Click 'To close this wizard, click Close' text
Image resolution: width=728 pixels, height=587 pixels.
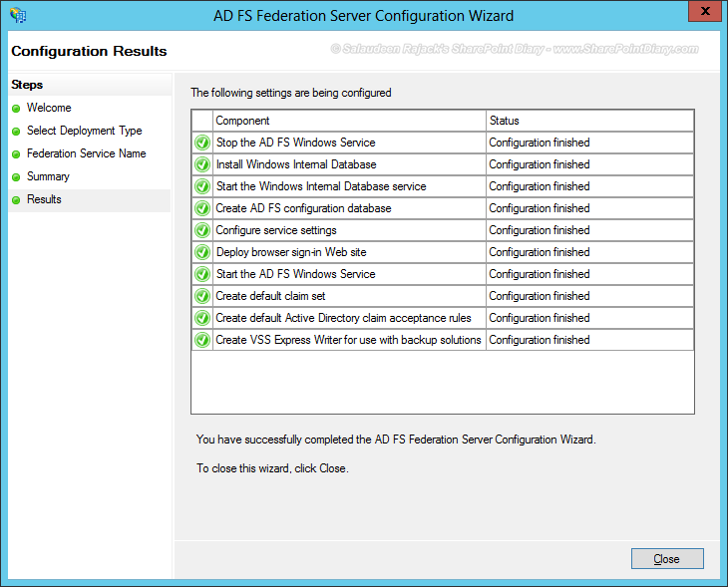[272, 468]
